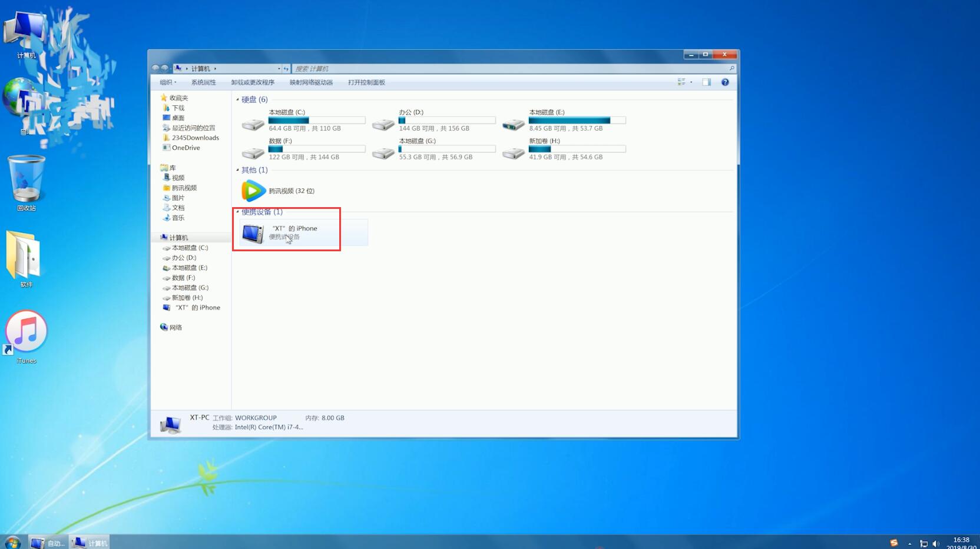Viewport: 980px width, 549px height.
Task: Select the 腾讯视频 (32 位) icon
Action: 253,191
